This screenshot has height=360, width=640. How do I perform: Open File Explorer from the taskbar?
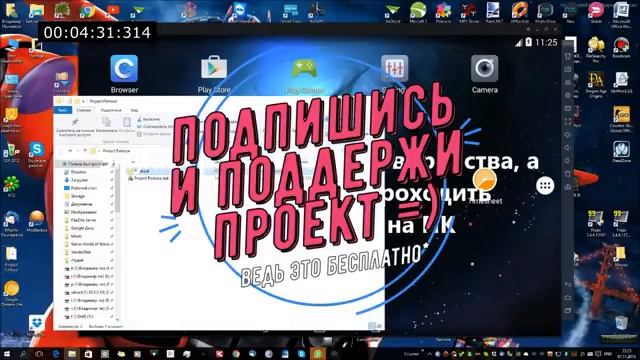pyautogui.click(x=72, y=353)
